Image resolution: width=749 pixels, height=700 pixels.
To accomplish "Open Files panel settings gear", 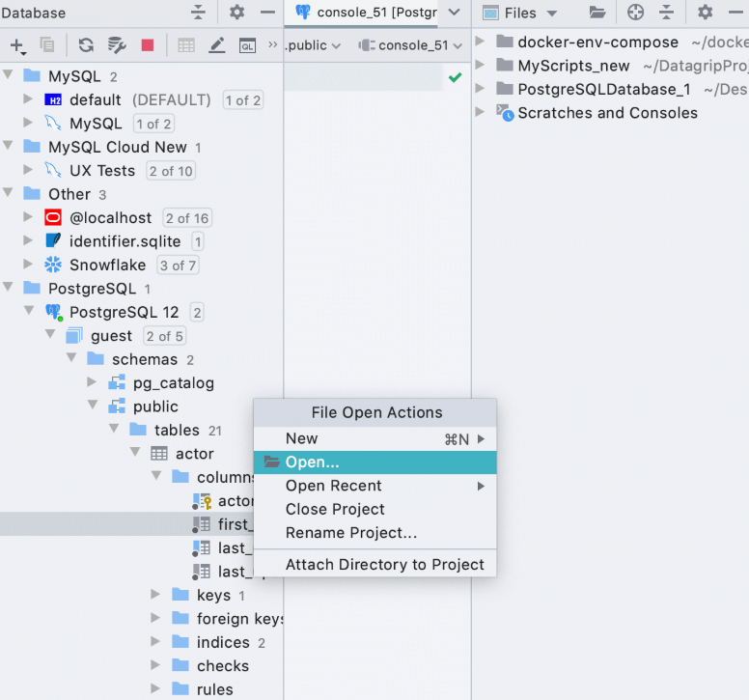I will (x=705, y=12).
